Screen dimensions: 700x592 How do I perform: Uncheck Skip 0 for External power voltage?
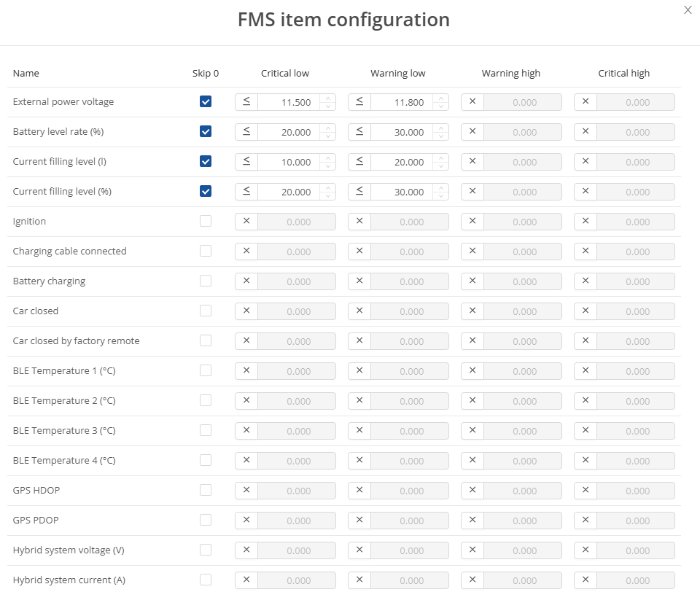click(x=206, y=102)
